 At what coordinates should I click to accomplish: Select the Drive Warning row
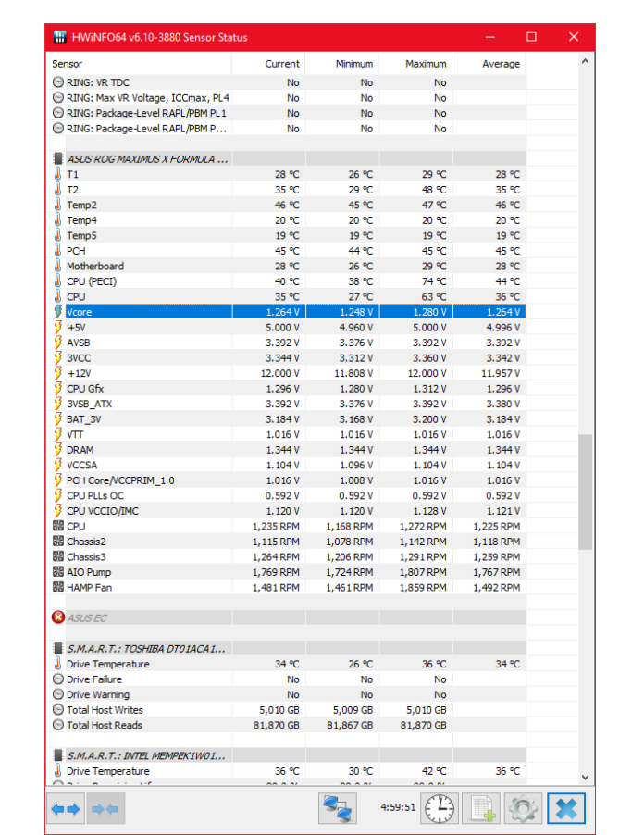(286, 694)
